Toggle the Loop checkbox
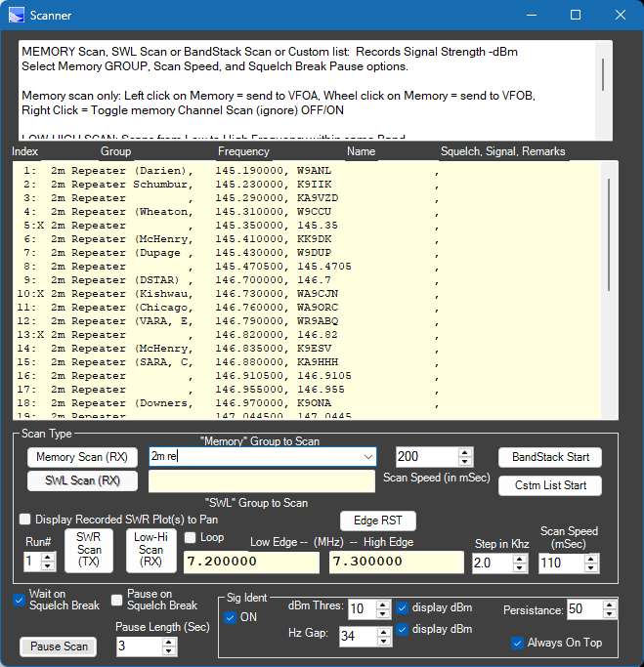 [x=190, y=537]
